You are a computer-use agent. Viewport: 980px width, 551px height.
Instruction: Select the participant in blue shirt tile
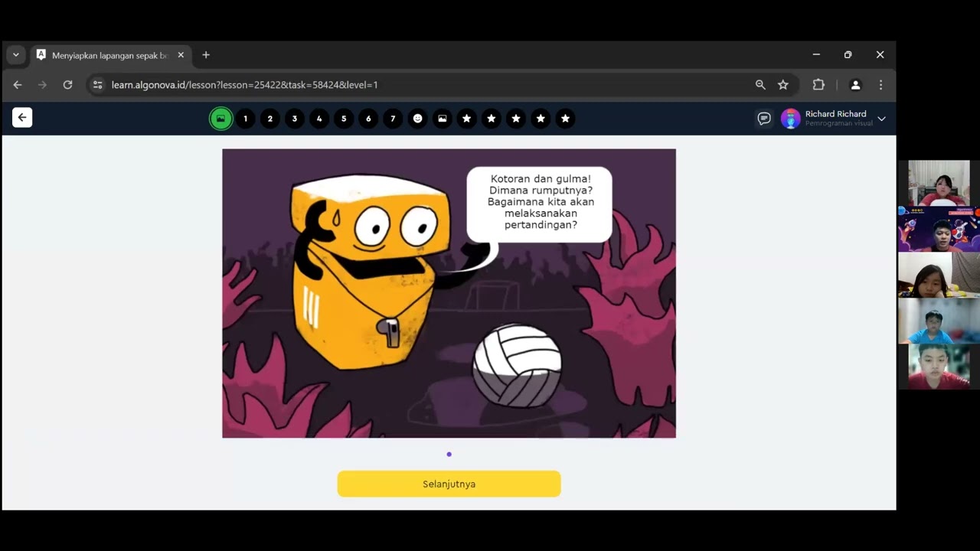click(939, 321)
